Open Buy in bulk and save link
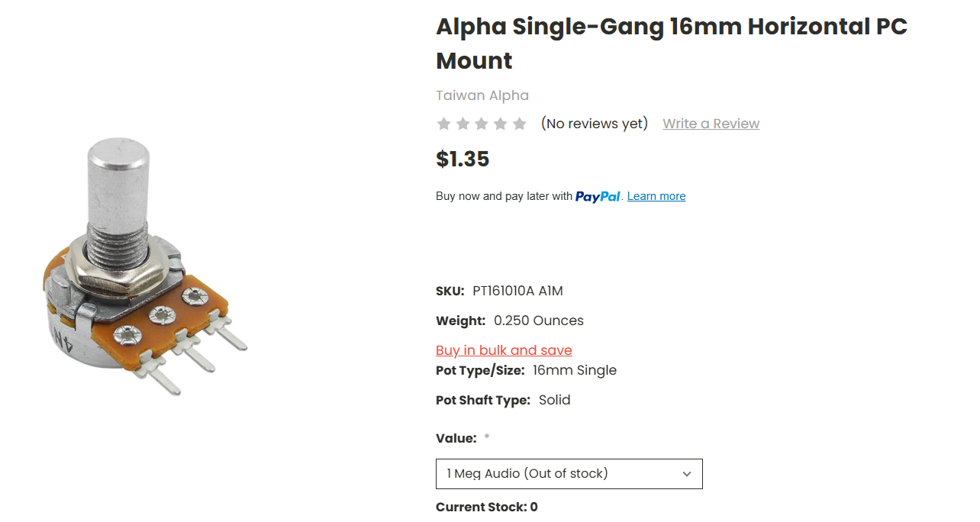The image size is (980, 522). tap(504, 350)
